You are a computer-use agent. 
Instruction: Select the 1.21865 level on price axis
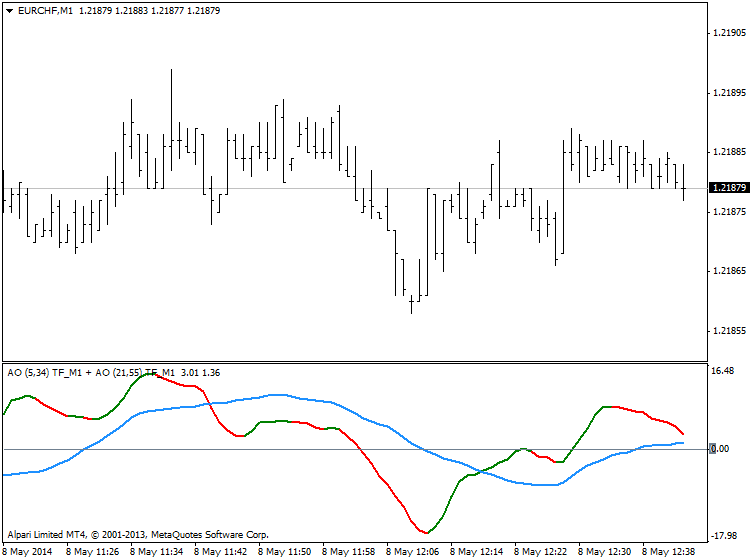[727, 271]
